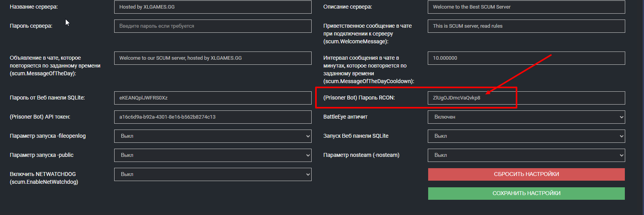Open the nosteam parameter dropdown
Image resolution: width=644 pixels, height=215 pixels.
pos(526,155)
